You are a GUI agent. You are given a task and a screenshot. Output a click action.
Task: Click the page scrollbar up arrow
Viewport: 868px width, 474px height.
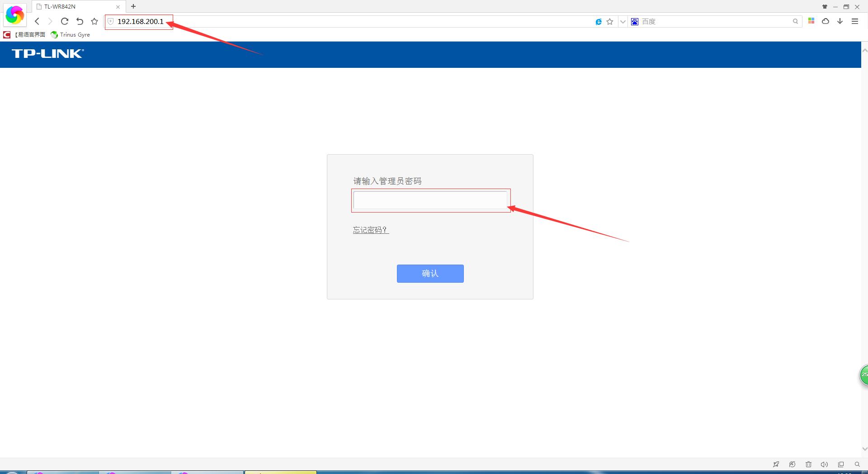865,50
